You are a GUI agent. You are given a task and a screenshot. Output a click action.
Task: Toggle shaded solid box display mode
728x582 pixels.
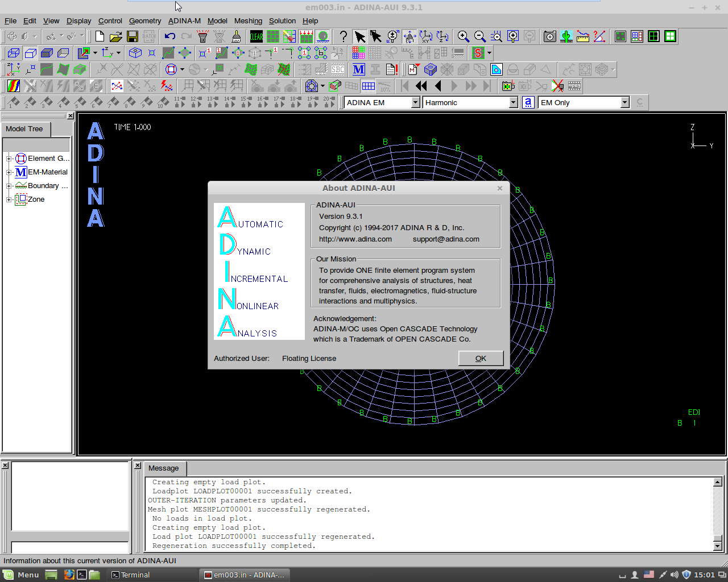click(47, 53)
